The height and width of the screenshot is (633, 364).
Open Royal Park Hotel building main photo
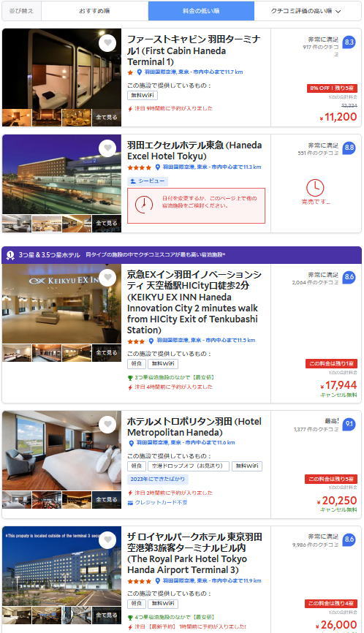click(x=61, y=566)
